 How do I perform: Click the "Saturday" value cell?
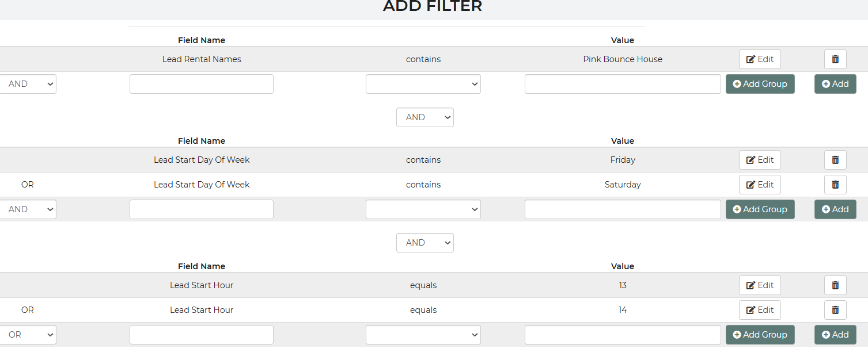623,185
